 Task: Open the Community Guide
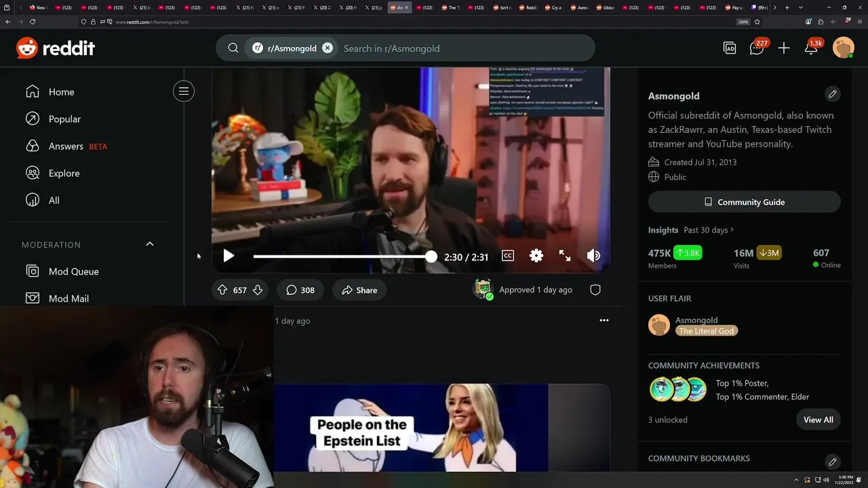tap(745, 202)
